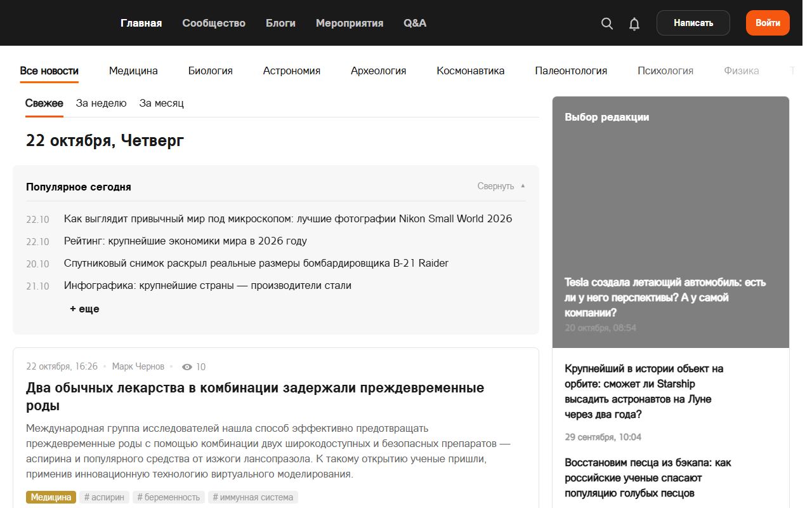The image size is (812, 508).
Task: Open the site search magnifier icon
Action: 606,23
